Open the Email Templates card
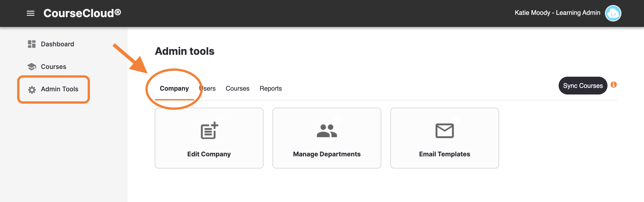Screen dimensions: 644x202 point(444,138)
